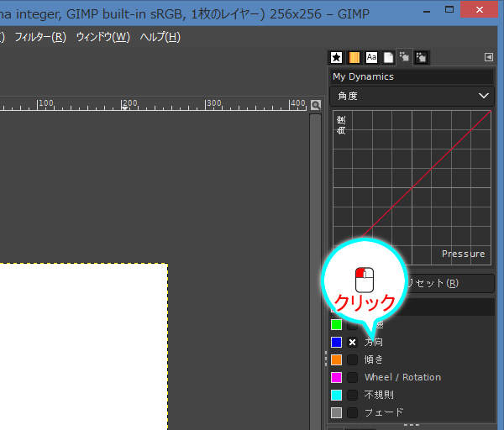Tick the 不規則 checkbox
The width and height of the screenshot is (504, 430).
coord(353,395)
